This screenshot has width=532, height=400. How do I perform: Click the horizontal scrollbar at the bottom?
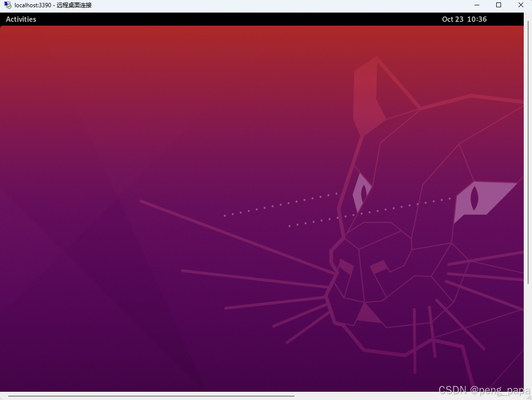pos(151,396)
